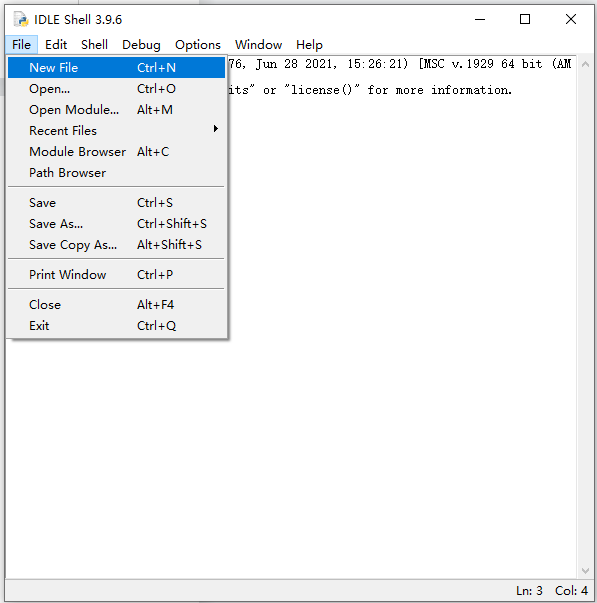Click the IDLE Python icon in title bar
597x603 pixels.
(20, 19)
